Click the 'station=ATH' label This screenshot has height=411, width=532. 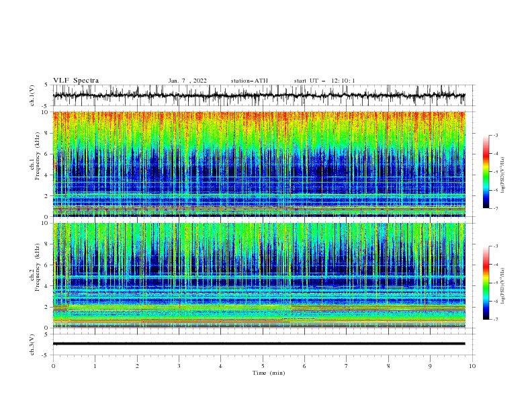tap(249, 81)
